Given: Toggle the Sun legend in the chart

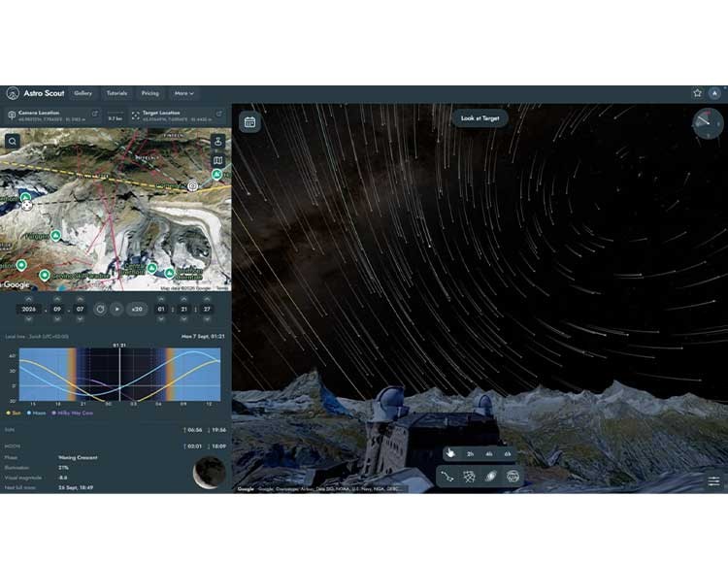Looking at the screenshot, I should click(14, 413).
